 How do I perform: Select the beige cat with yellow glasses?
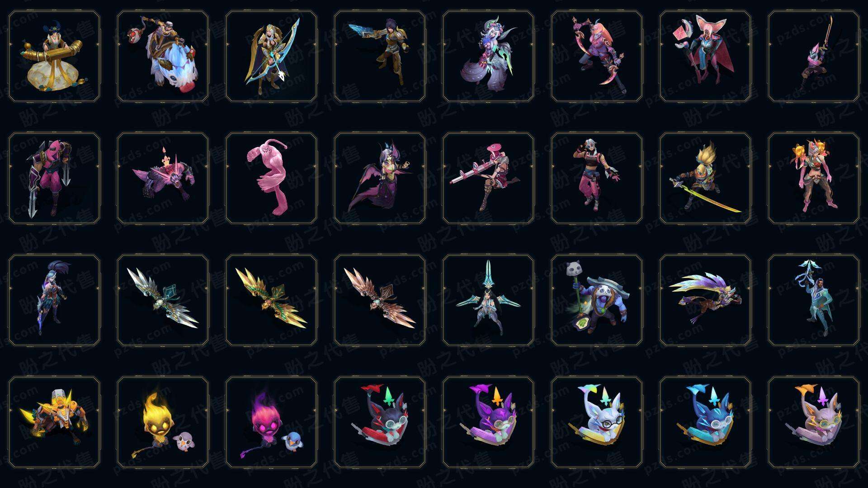(x=814, y=422)
